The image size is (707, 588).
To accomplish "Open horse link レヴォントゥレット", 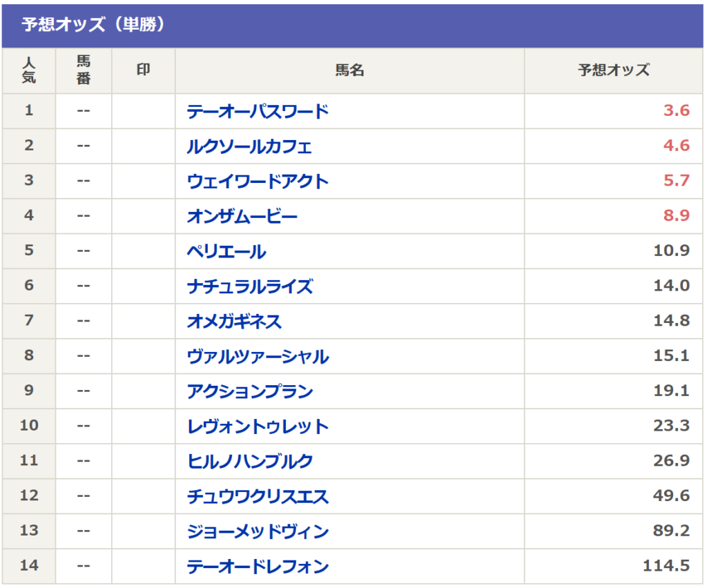I will pos(258,427).
